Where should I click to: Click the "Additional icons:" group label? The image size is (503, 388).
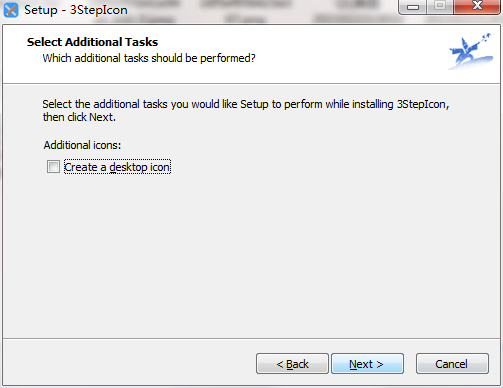click(x=82, y=145)
